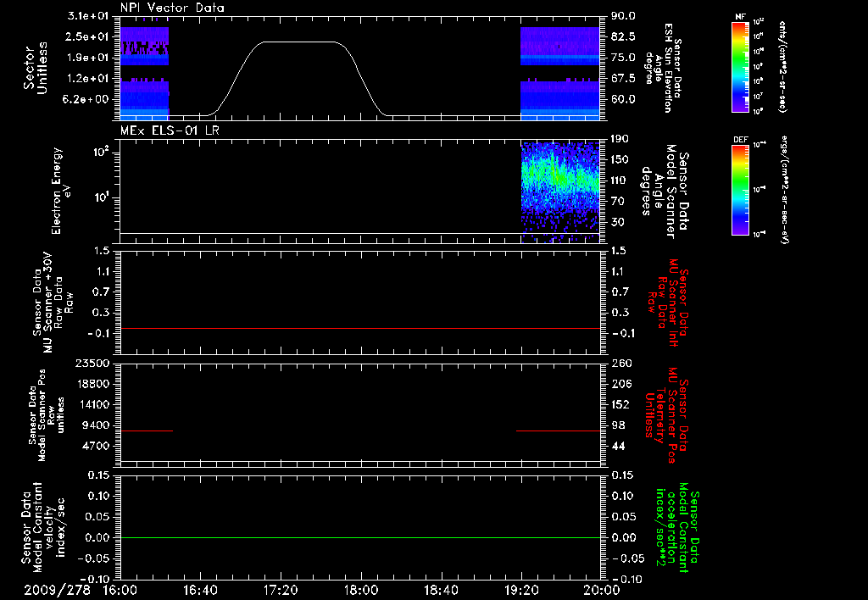Click the 17:20 time tick label
The width and height of the screenshot is (868, 600).
tap(281, 590)
